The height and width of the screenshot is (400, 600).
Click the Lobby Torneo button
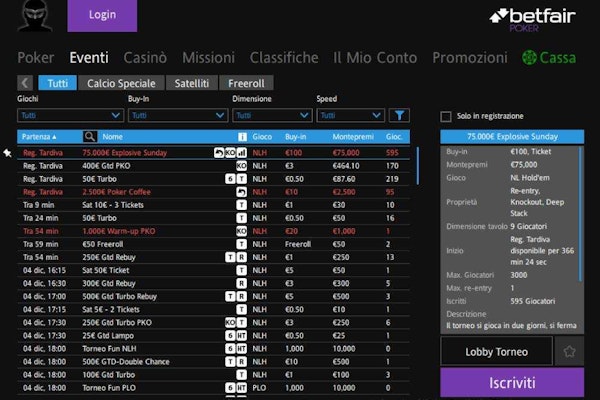click(497, 351)
